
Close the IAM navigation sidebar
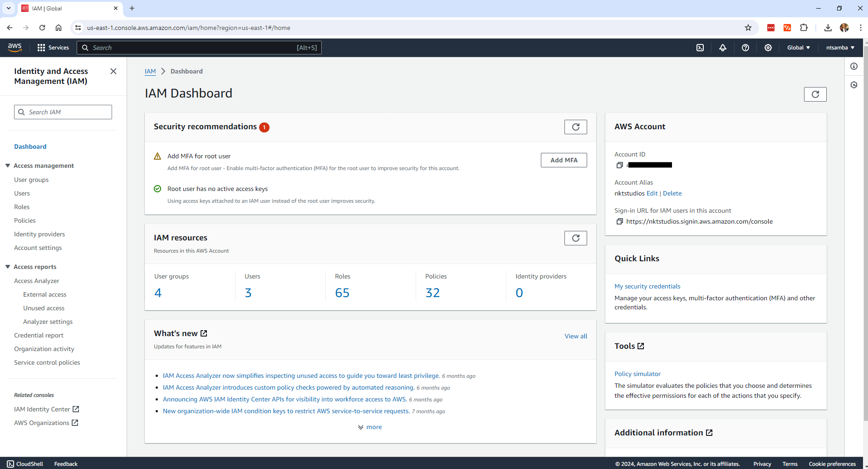pos(113,71)
